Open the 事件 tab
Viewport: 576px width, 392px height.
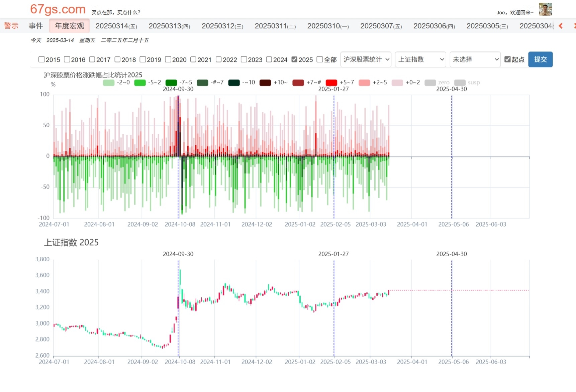click(x=36, y=26)
